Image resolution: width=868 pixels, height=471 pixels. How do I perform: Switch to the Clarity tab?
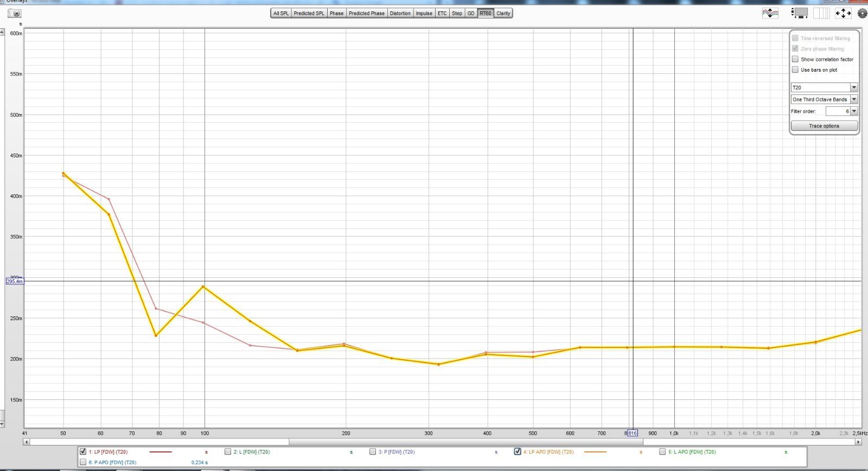click(503, 13)
